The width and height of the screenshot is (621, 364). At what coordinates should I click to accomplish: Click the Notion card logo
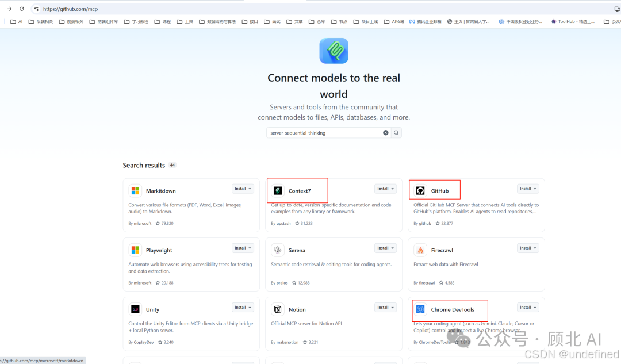coord(278,309)
